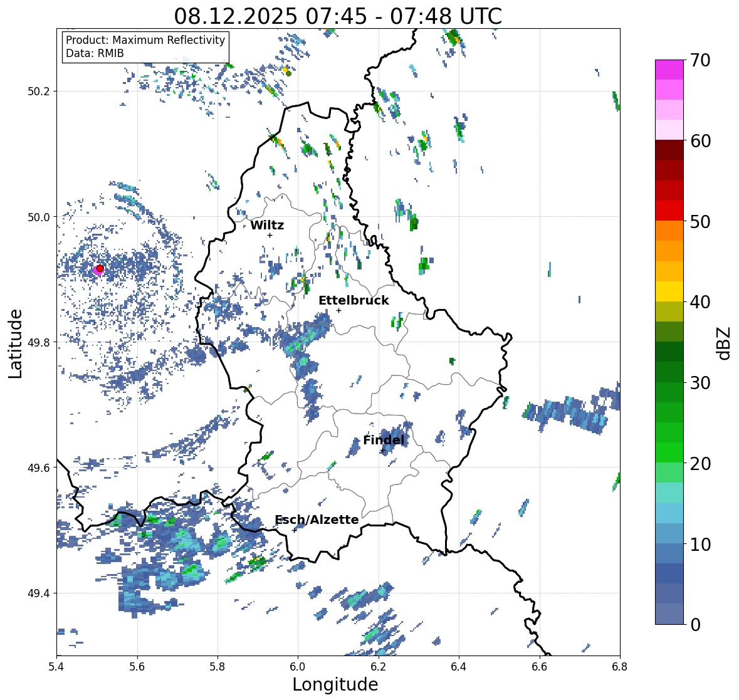Click the dark red 60 dBZ color band
739x700 pixels.
tap(669, 150)
